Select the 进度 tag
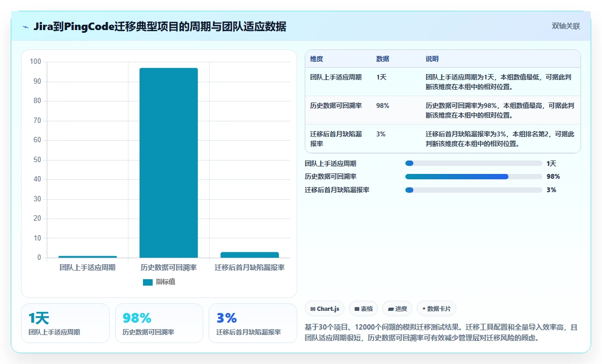Screen dimensions: 602x364 (x=397, y=309)
